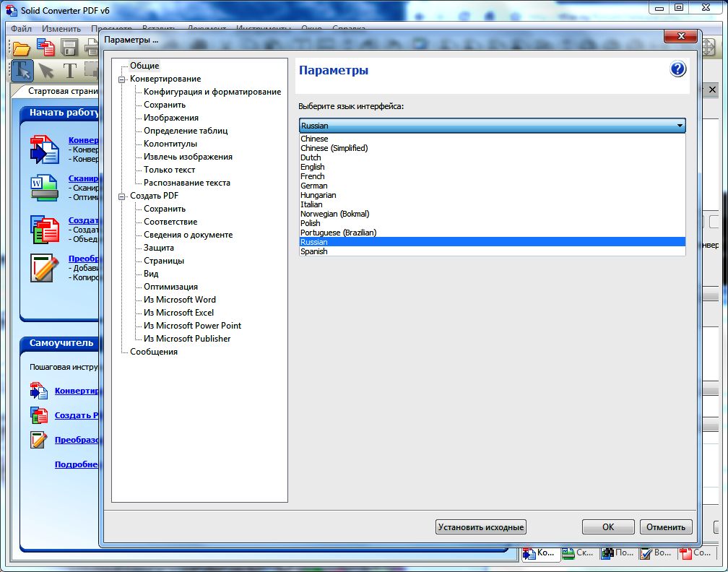Click the convert PDF icon under Начать работу
This screenshot has height=572, width=728.
[44, 149]
